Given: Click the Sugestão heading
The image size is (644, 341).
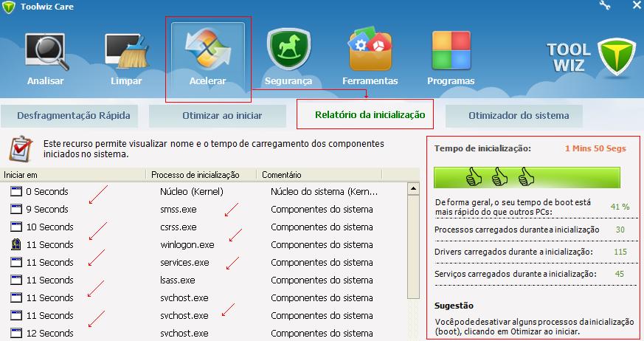Looking at the screenshot, I should [x=454, y=306].
